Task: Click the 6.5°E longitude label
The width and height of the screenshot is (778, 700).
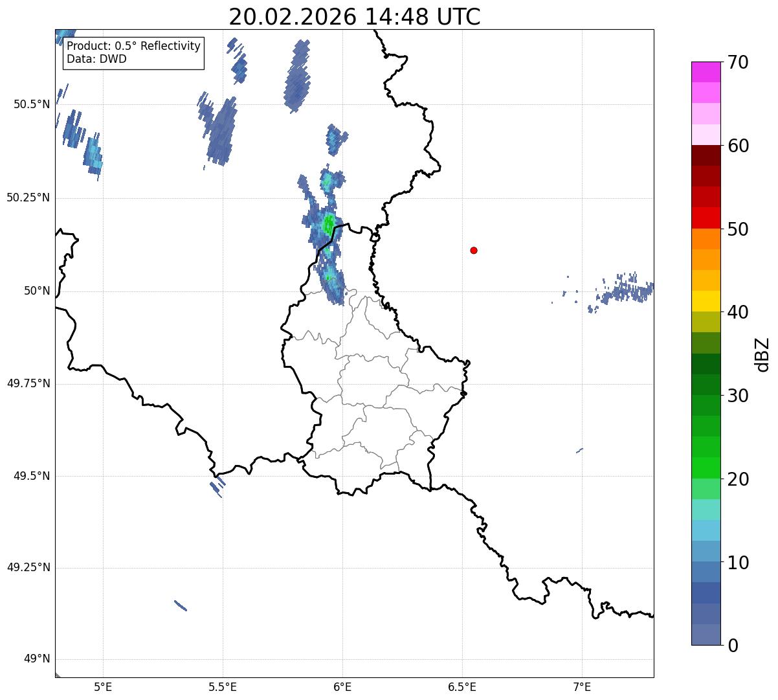Action: pos(462,687)
